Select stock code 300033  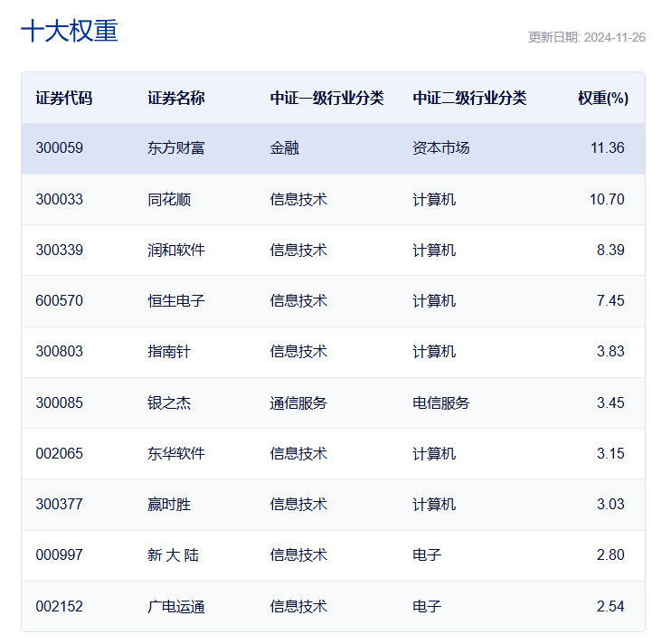click(59, 199)
